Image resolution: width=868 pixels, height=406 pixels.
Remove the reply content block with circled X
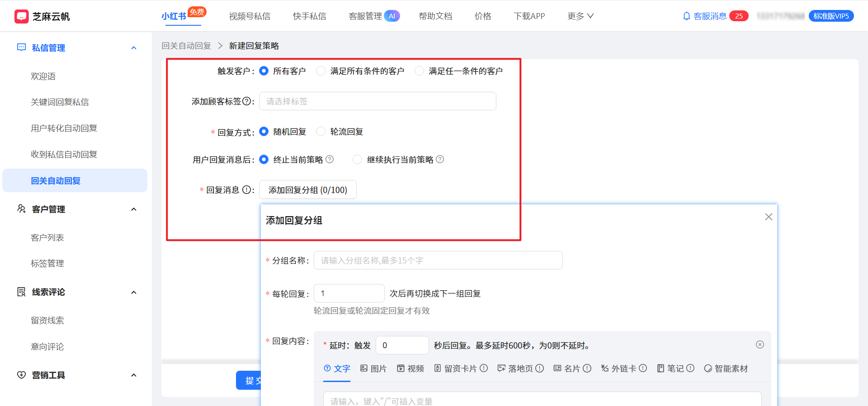760,345
